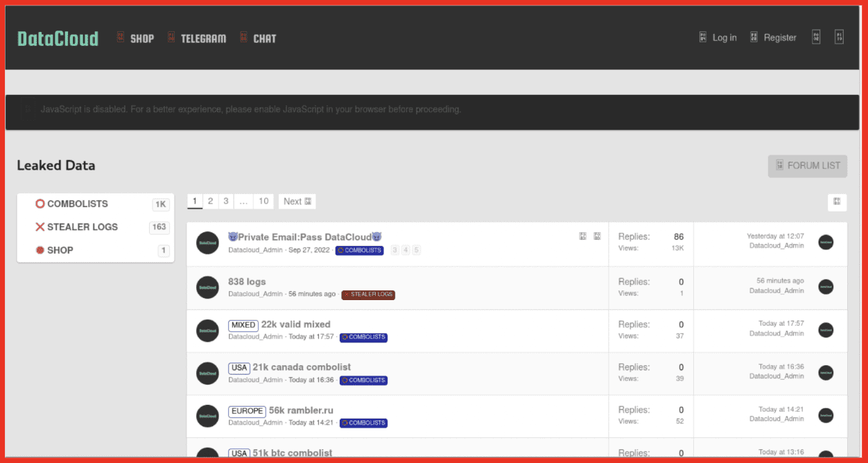Click the Leaked Data page heading
This screenshot has height=463, width=868.
click(56, 166)
